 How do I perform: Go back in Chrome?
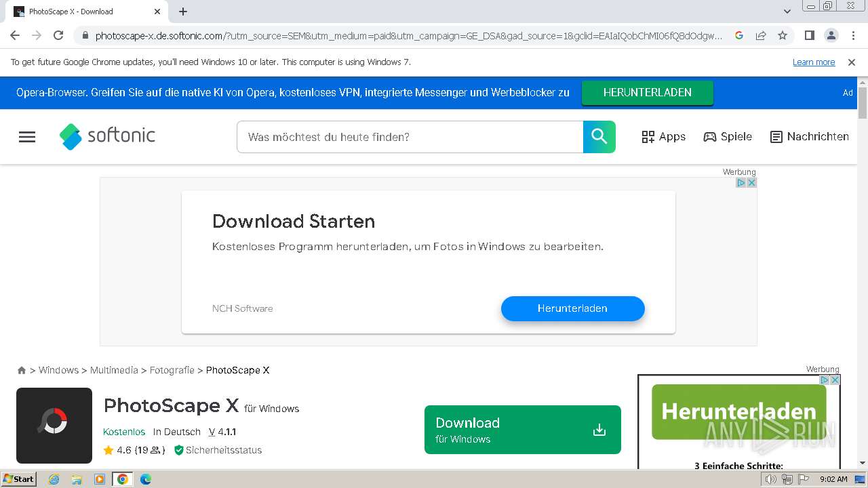click(15, 35)
